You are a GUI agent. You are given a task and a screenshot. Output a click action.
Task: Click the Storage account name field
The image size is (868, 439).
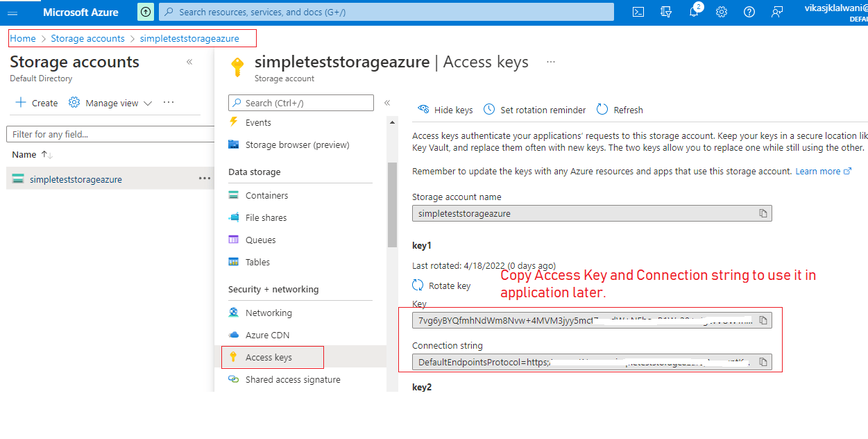(592, 213)
